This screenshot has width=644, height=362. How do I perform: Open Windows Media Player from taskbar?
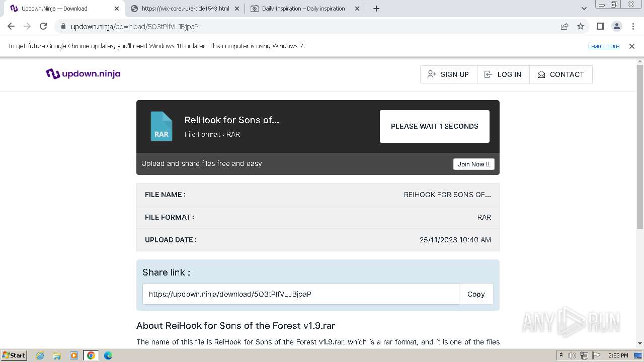coord(74,355)
